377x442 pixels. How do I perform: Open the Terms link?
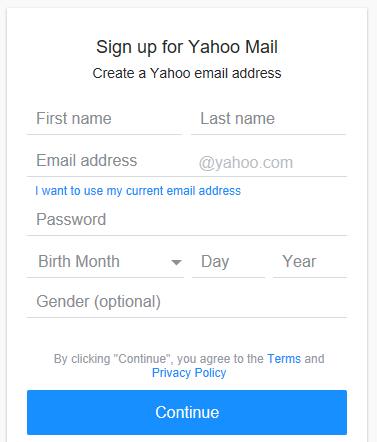(x=284, y=359)
